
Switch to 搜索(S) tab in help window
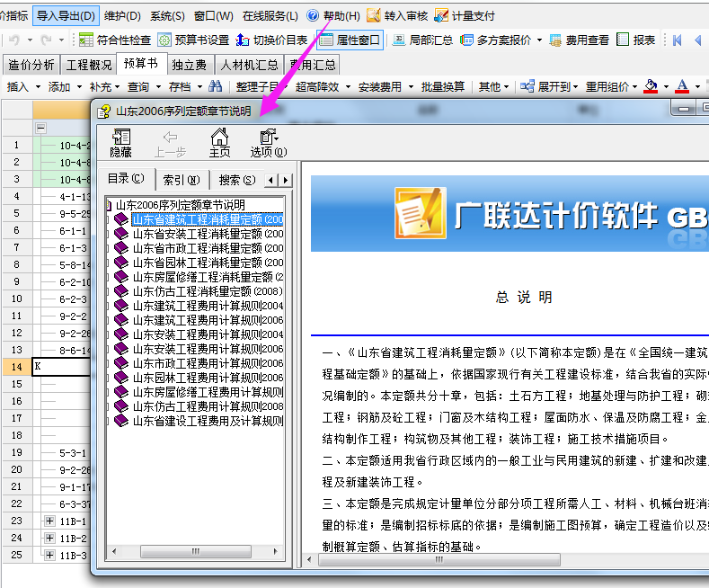tap(237, 180)
